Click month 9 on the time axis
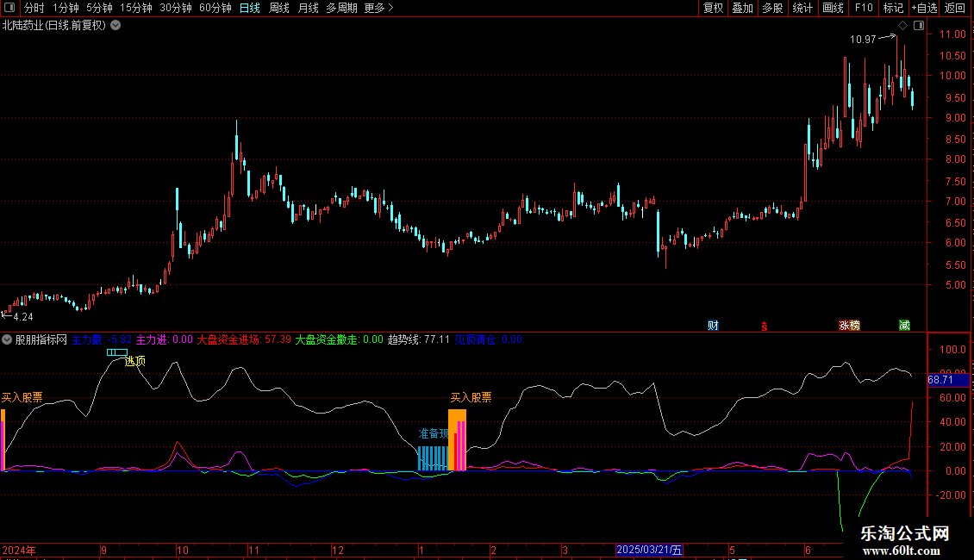The height and width of the screenshot is (560, 974). pyautogui.click(x=103, y=550)
